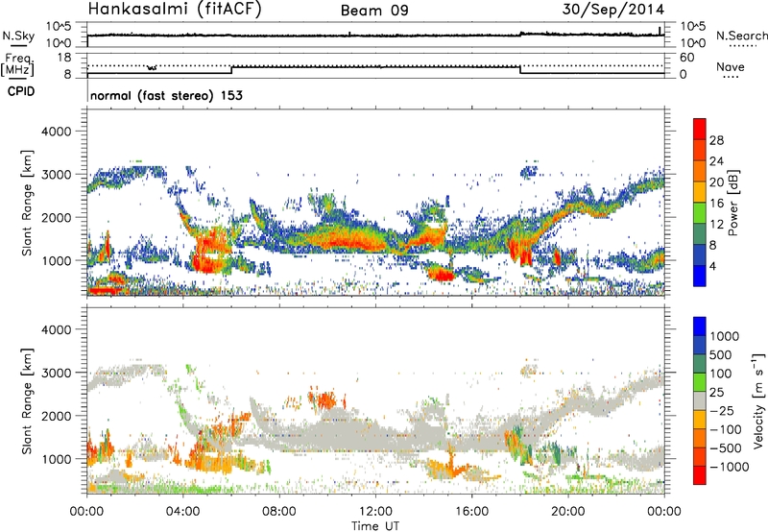Click the 'Velocity [m s-1]' colorbar label
Screen dimensions: 768x532
pos(758,400)
